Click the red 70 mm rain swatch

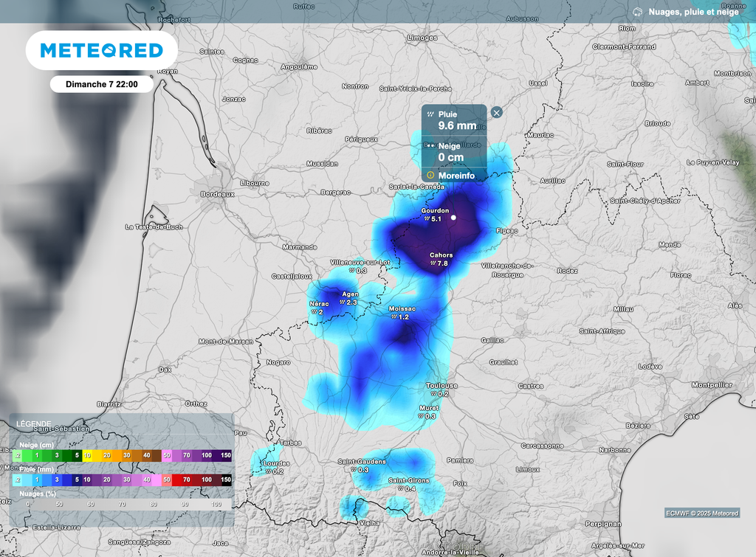point(186,480)
